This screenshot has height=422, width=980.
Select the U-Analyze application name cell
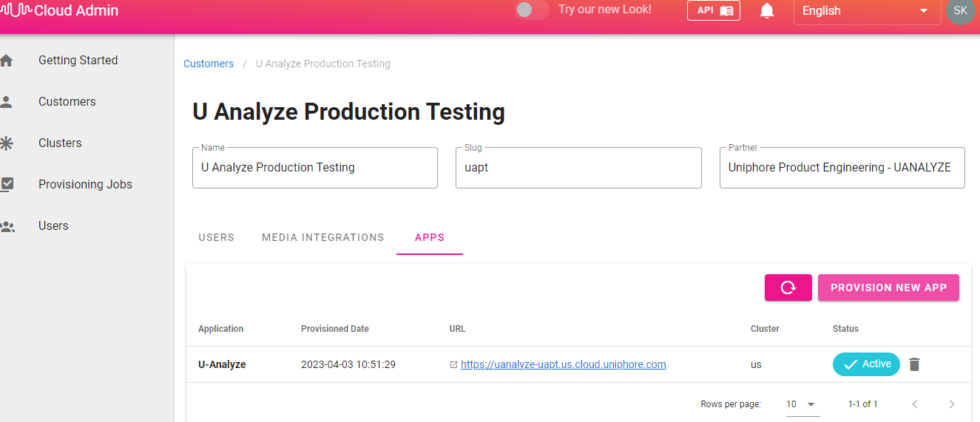[222, 364]
